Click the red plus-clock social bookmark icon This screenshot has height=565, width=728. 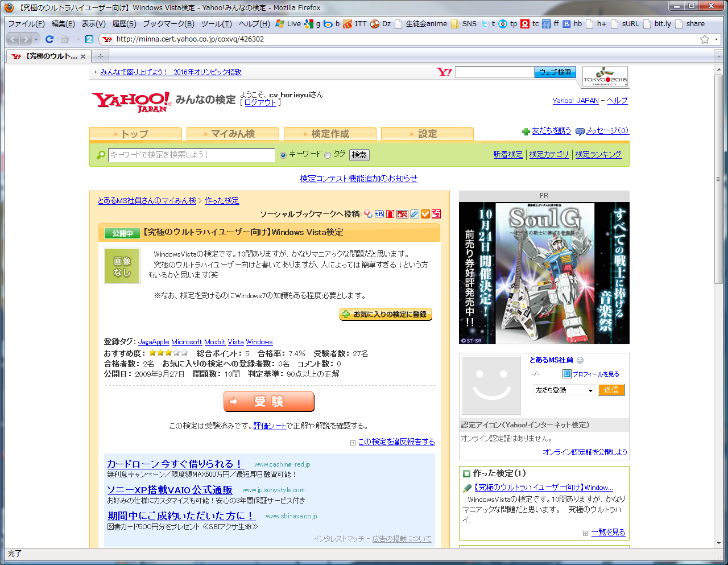click(402, 214)
